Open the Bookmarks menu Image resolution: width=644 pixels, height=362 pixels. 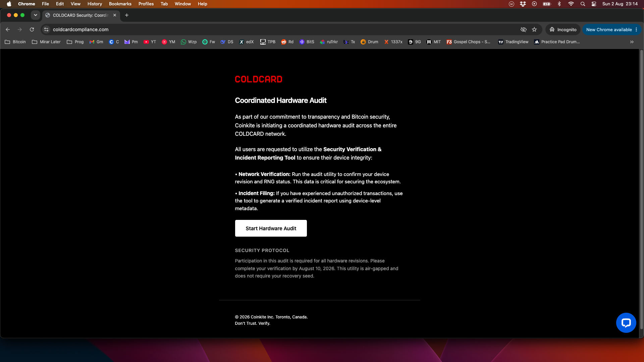pyautogui.click(x=120, y=4)
